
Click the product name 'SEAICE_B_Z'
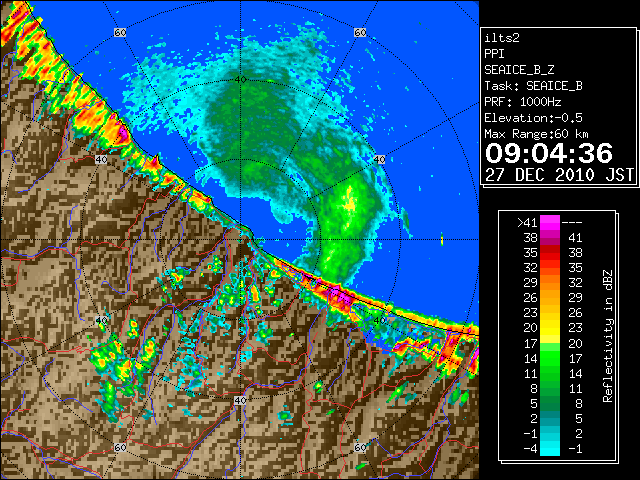(x=519, y=70)
